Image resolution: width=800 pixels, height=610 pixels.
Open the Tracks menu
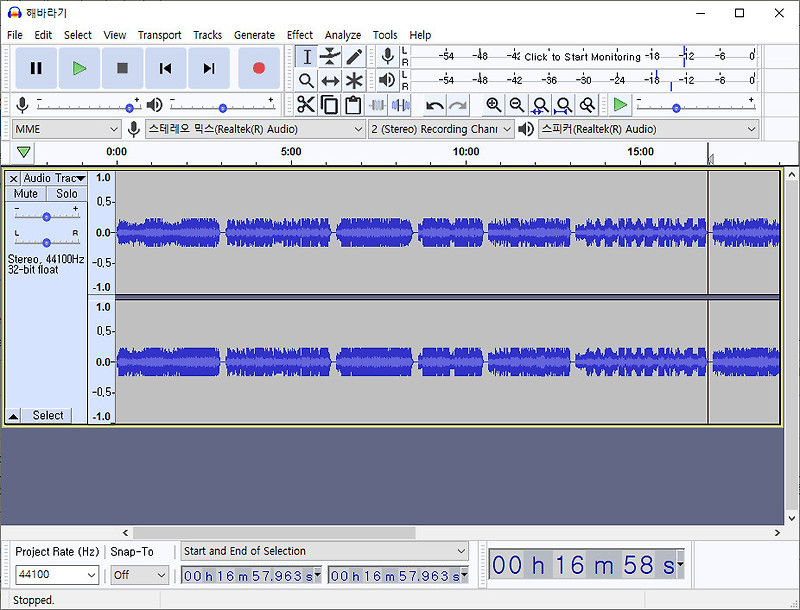[x=207, y=34]
